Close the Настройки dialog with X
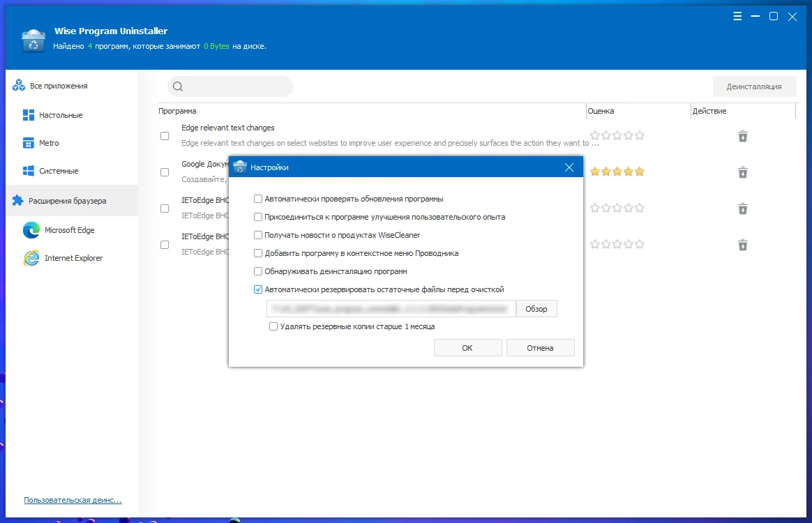Image resolution: width=812 pixels, height=523 pixels. (x=569, y=167)
